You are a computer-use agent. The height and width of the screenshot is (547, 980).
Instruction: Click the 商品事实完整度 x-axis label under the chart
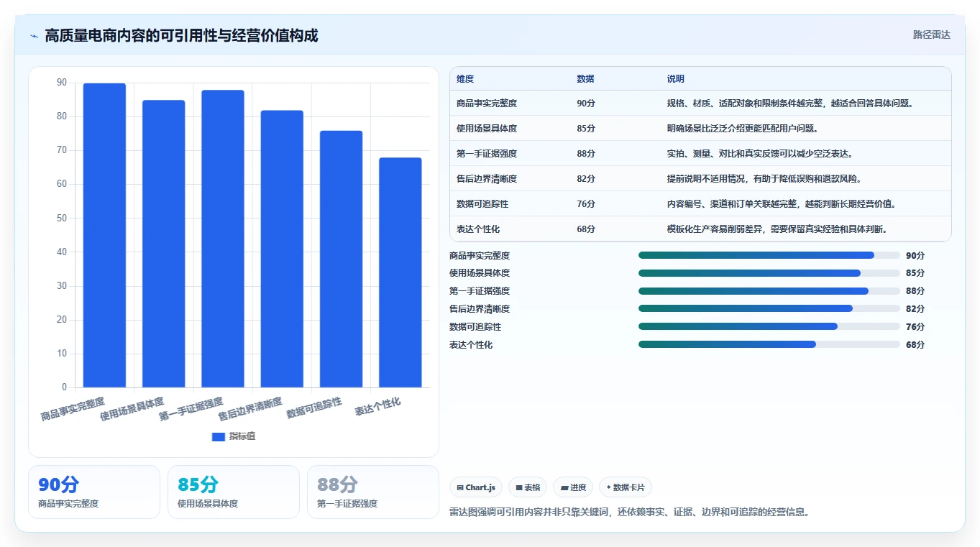(x=73, y=409)
